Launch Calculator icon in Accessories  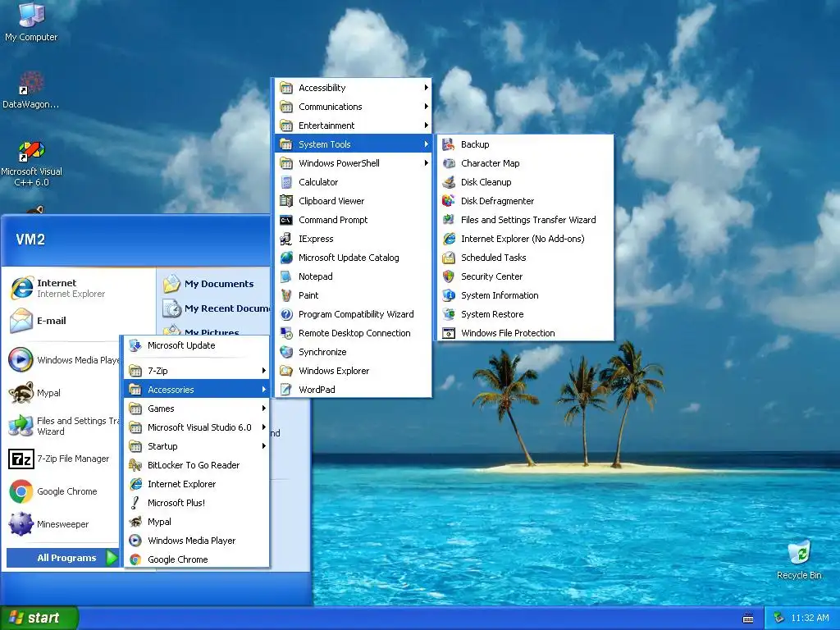point(286,182)
